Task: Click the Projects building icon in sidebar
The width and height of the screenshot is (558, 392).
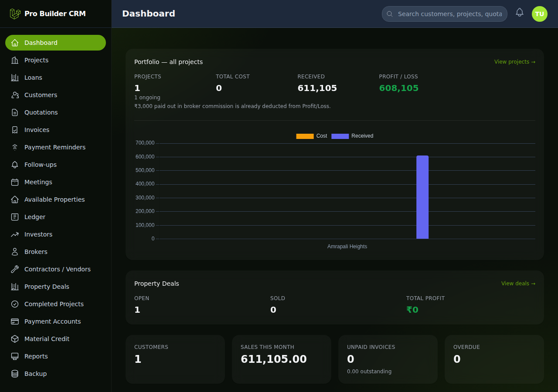Action: (x=15, y=60)
